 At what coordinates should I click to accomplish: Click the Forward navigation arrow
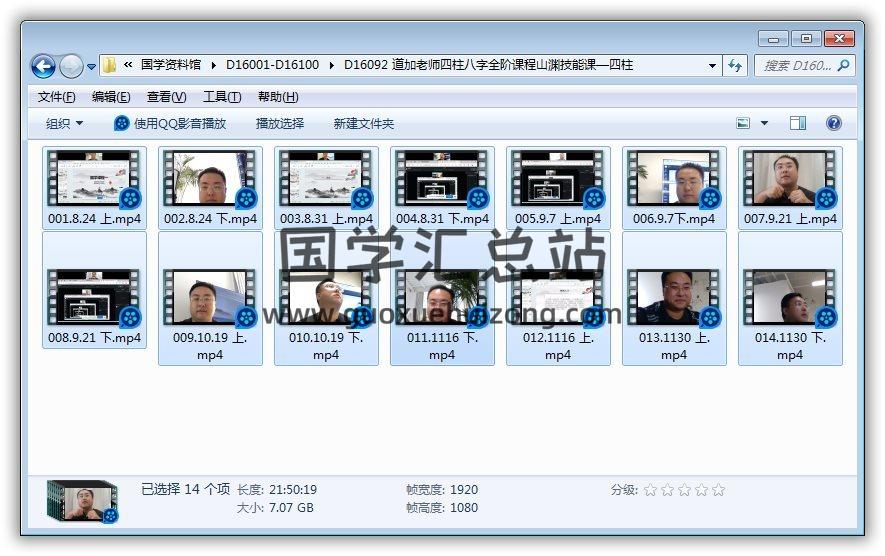(71, 66)
